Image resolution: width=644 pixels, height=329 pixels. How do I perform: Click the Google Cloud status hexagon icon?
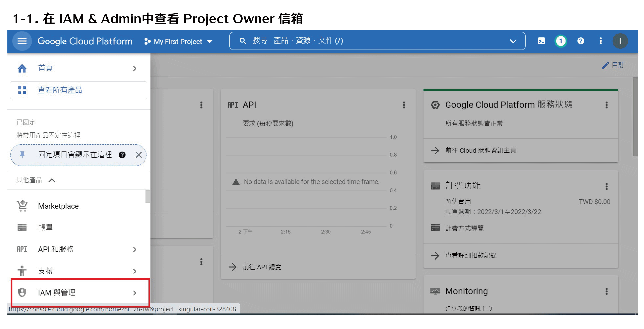[435, 105]
